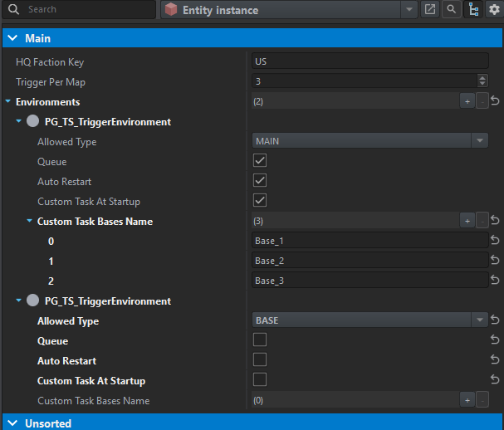
Task: Open the settings gear in top toolbar
Action: click(x=494, y=10)
